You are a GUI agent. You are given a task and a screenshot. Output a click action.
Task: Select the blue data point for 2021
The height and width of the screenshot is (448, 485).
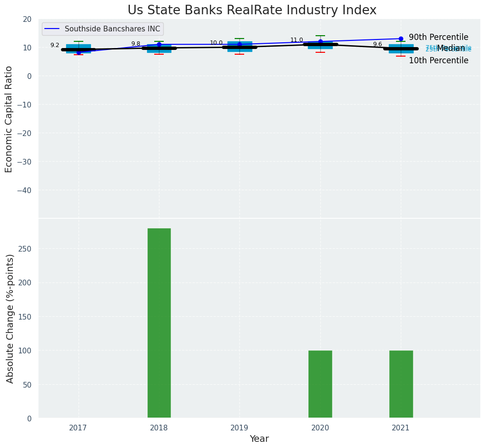[401, 39]
